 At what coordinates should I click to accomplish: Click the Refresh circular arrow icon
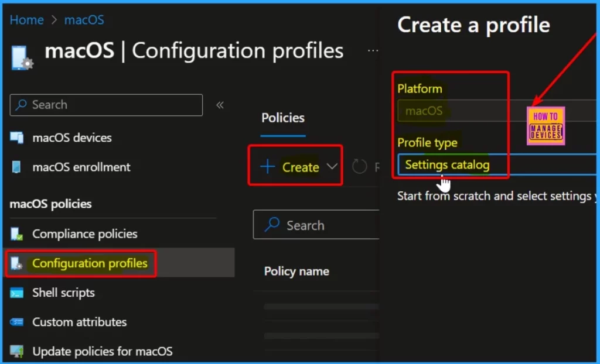(359, 167)
